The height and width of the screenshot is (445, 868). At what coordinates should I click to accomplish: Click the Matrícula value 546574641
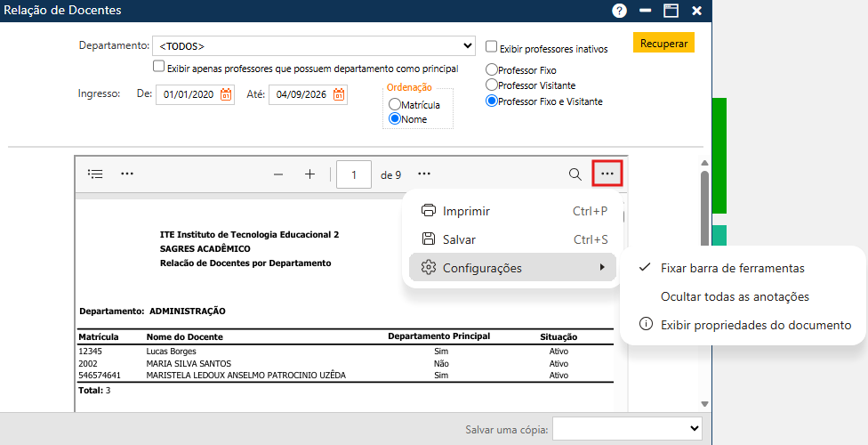coord(100,376)
